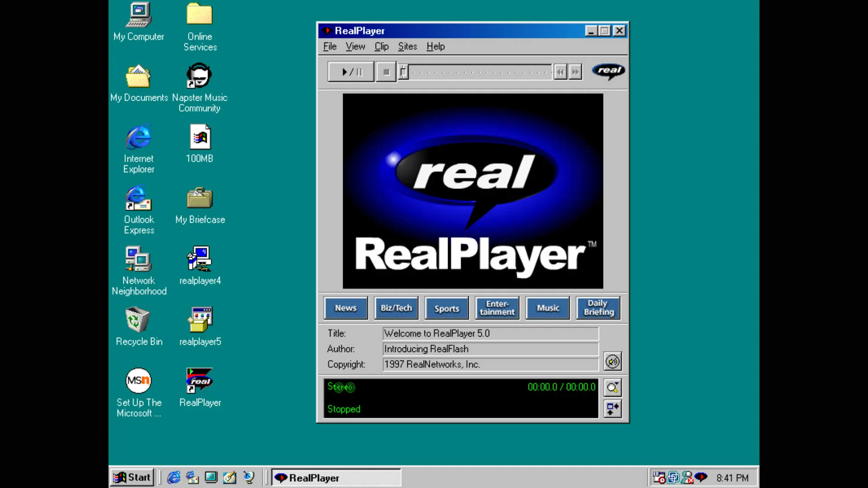This screenshot has width=868, height=488.
Task: Click the compact view icon below the magnifier
Action: coord(613,409)
